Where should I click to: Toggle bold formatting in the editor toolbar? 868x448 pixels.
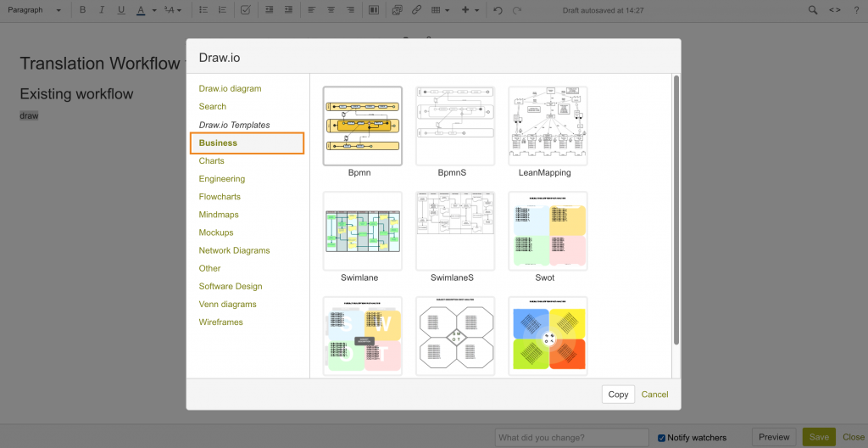pyautogui.click(x=82, y=10)
